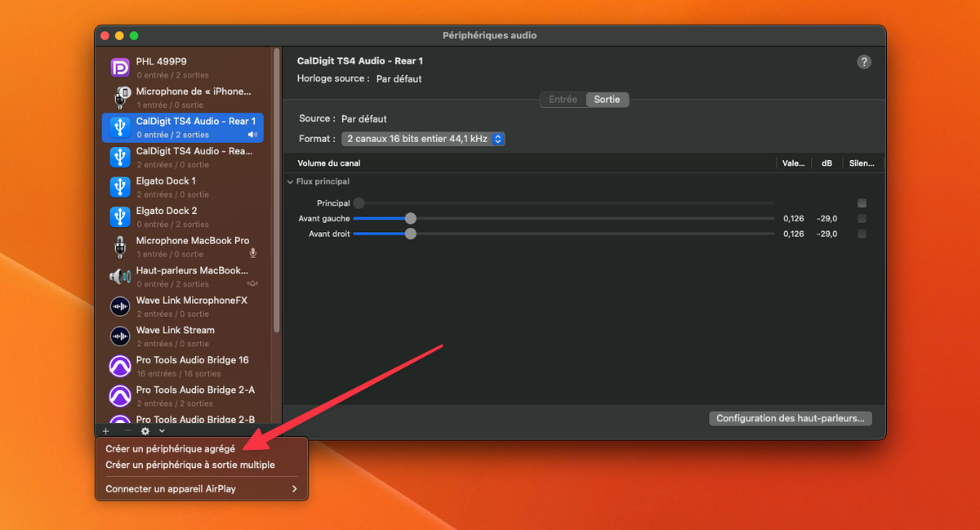
Task: Click the Silen... column header
Action: pos(862,163)
